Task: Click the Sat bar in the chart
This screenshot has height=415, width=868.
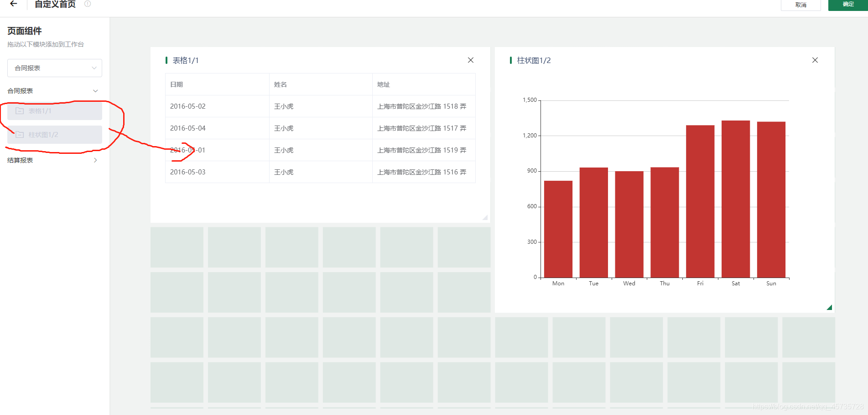Action: pyautogui.click(x=736, y=199)
